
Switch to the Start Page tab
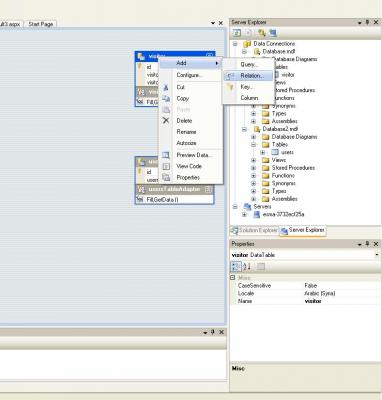[41, 24]
